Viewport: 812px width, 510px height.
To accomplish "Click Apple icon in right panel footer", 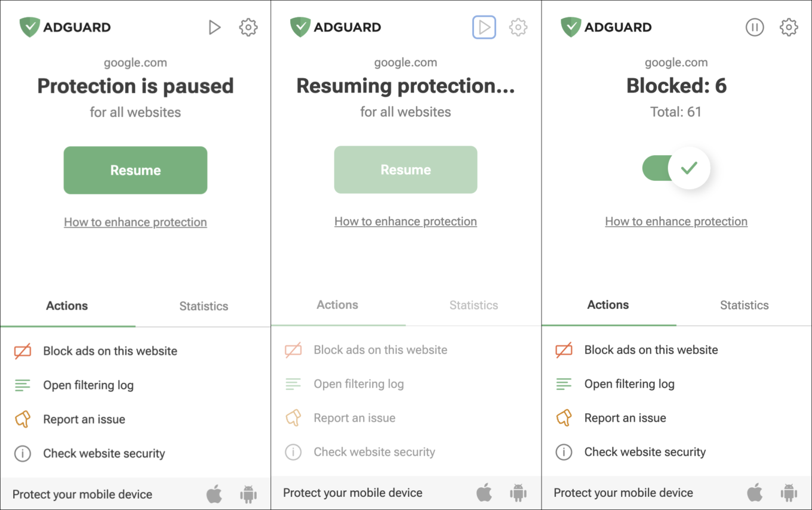I will [x=755, y=493].
